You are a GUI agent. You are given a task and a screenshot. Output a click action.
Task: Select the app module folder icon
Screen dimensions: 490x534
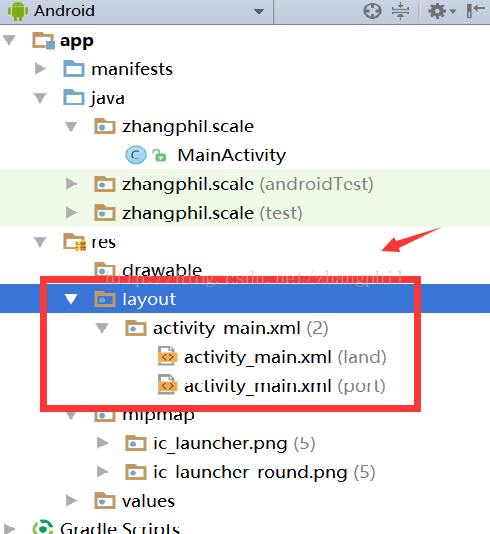click(43, 40)
